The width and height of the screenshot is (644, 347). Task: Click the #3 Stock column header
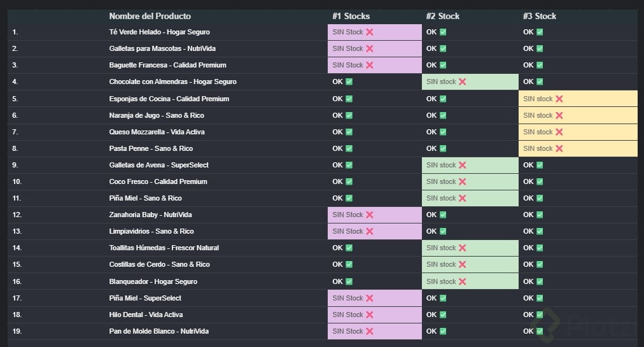(x=539, y=16)
